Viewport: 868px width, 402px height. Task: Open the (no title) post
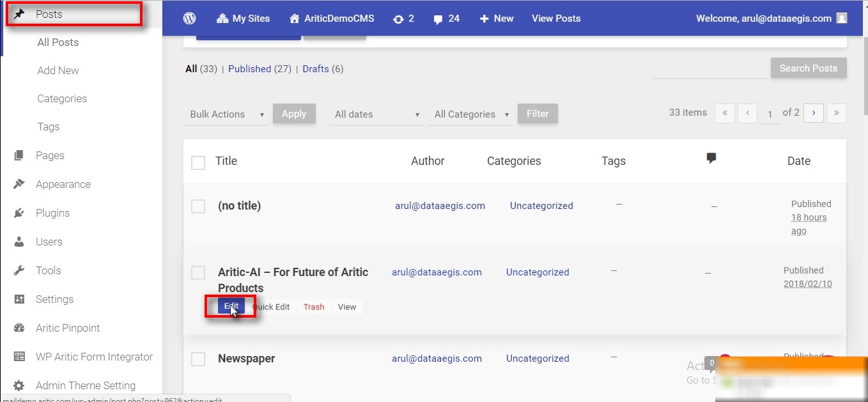tap(240, 206)
